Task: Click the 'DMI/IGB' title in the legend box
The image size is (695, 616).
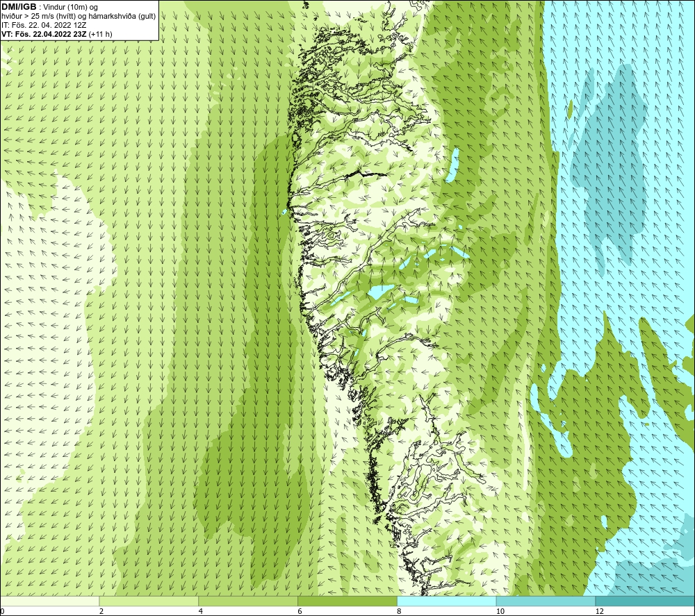Action: click(19, 7)
